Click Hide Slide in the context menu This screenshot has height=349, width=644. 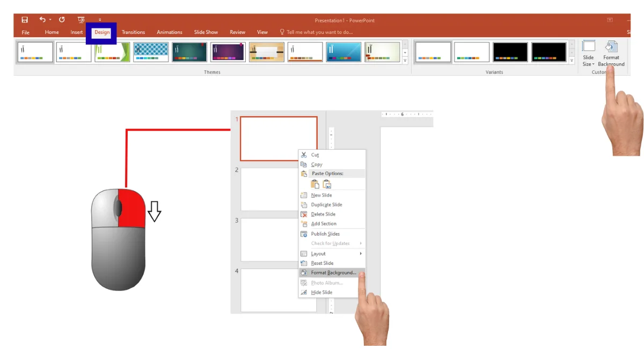[321, 293]
